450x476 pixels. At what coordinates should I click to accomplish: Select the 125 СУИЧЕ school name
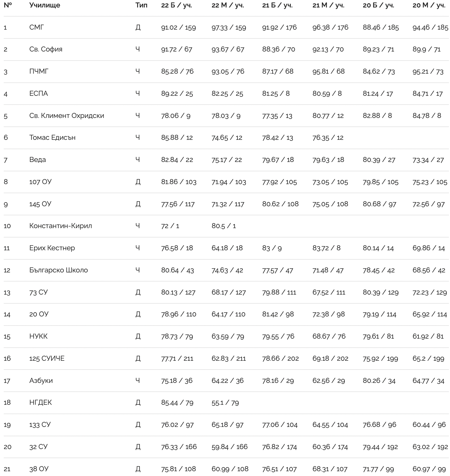pos(47,358)
